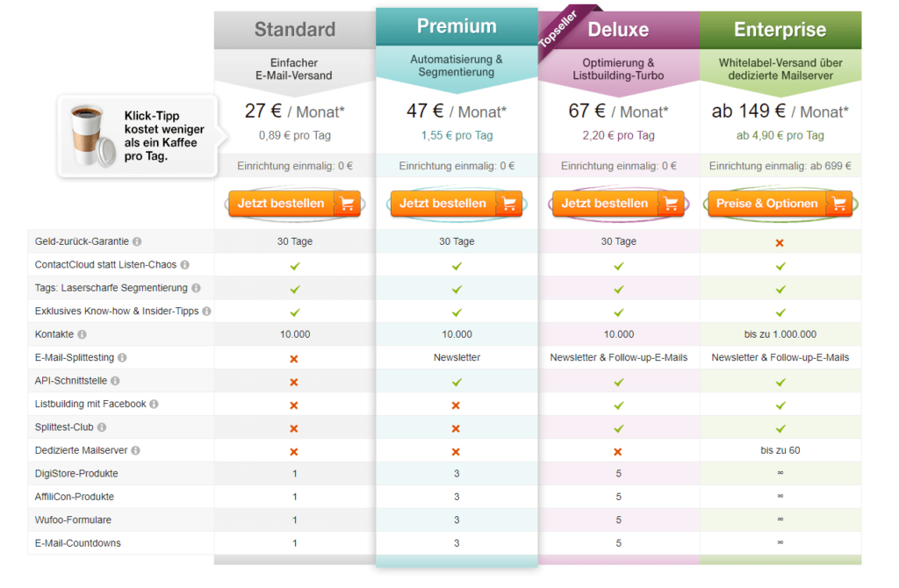Click info icon next to Geld-zurück-Garantie
Screen dimensions: 899x588
[x=137, y=242]
